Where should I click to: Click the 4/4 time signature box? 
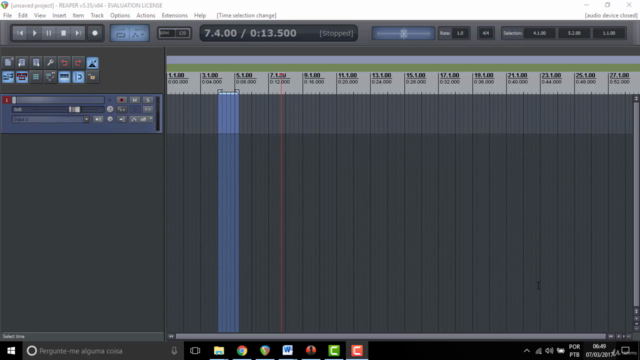[x=486, y=33]
